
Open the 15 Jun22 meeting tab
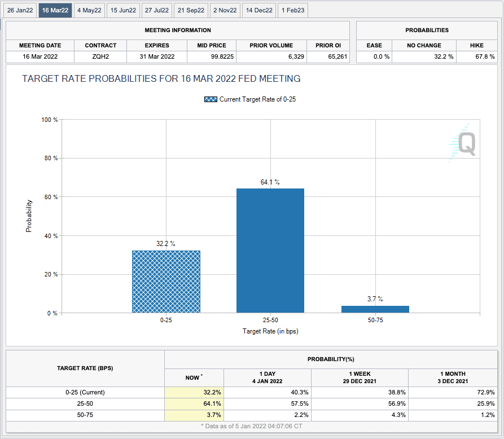[x=123, y=10]
